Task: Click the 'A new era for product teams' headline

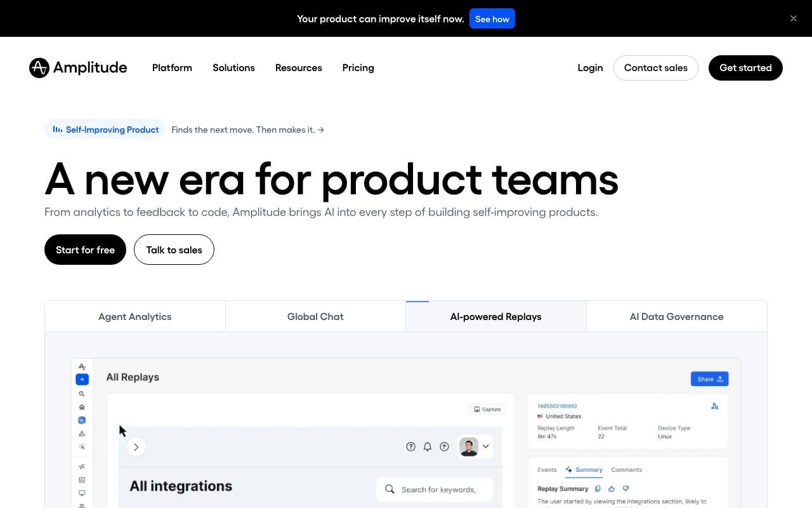Action: pos(331,179)
